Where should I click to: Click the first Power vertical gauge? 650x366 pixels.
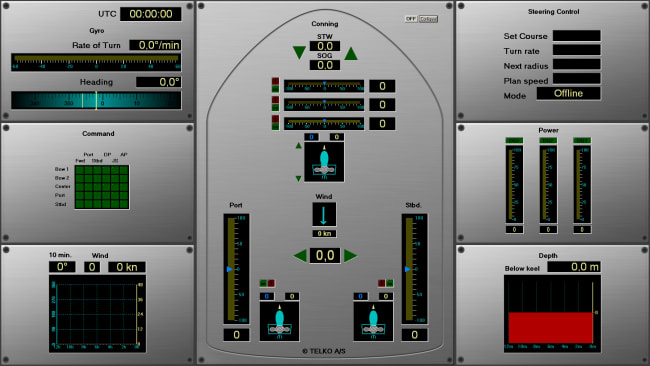pyautogui.click(x=514, y=184)
